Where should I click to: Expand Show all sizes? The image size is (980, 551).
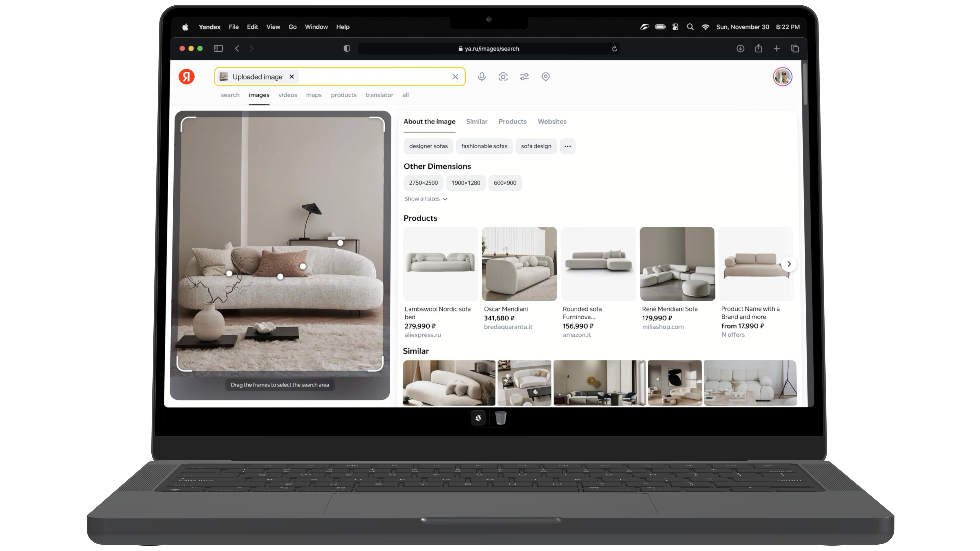[x=426, y=199]
